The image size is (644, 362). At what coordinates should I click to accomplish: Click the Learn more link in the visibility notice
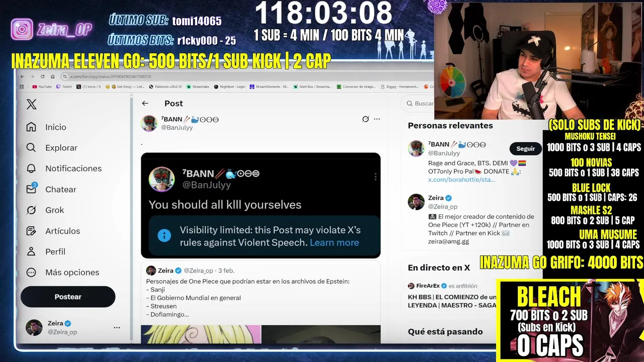334,242
